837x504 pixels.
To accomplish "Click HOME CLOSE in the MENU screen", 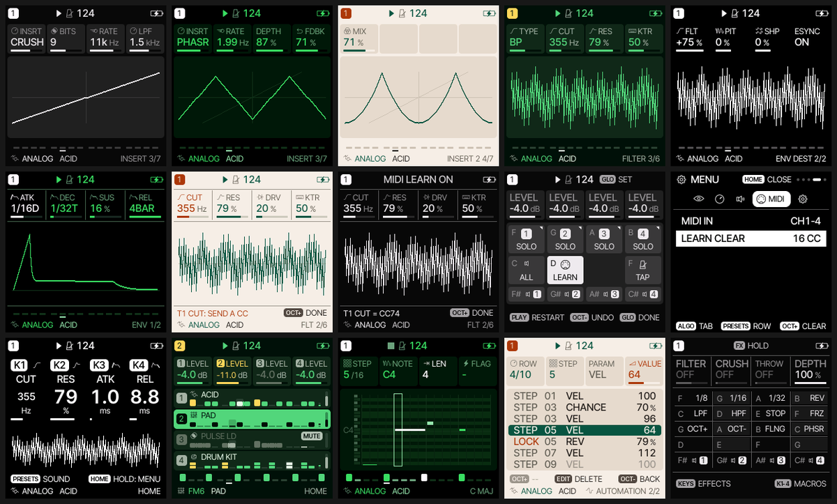I will point(767,179).
